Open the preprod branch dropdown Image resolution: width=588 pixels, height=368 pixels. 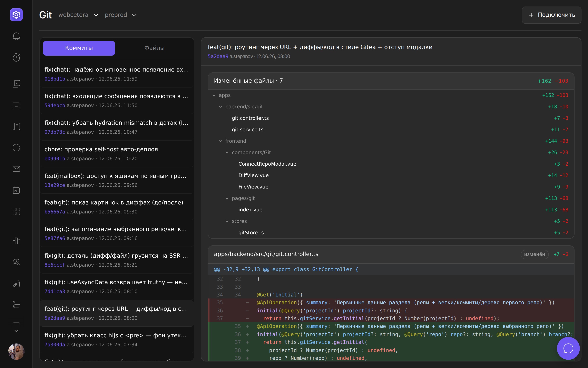(121, 15)
